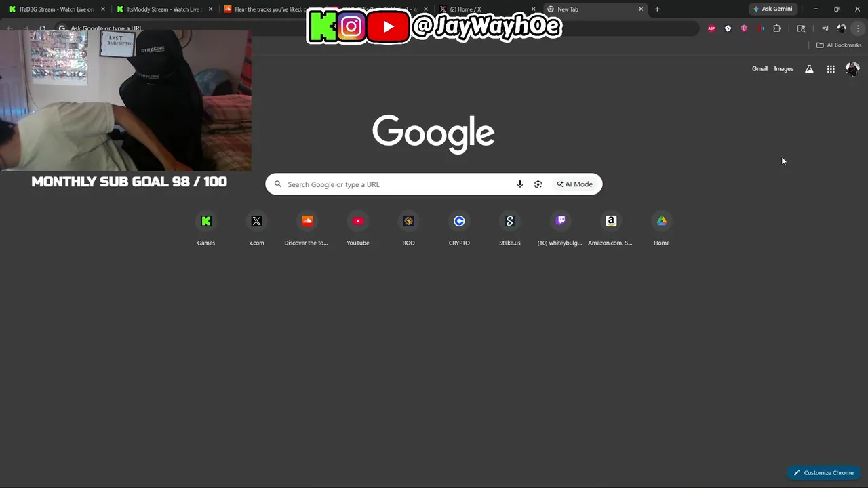This screenshot has height=488, width=868.
Task: Search by image with Google Lens icon
Action: [x=538, y=184]
